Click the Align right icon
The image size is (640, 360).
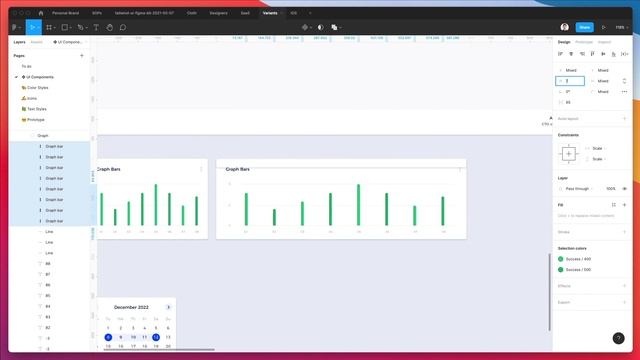point(582,54)
